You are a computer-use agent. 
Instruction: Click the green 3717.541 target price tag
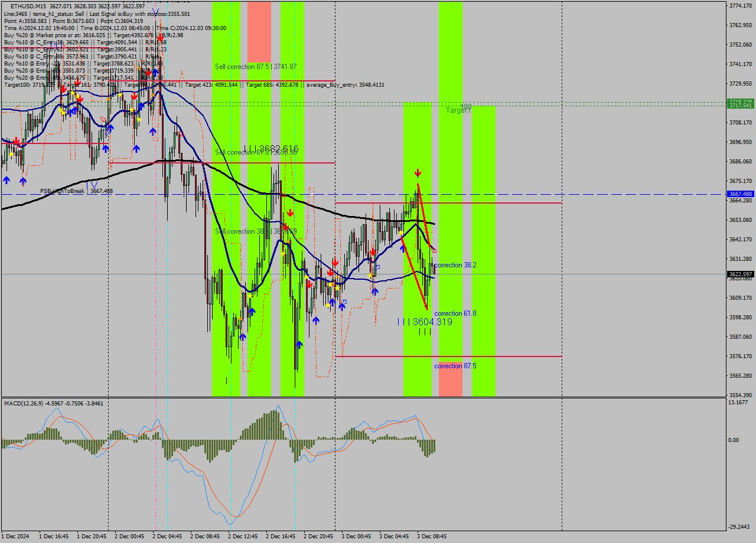point(741,105)
